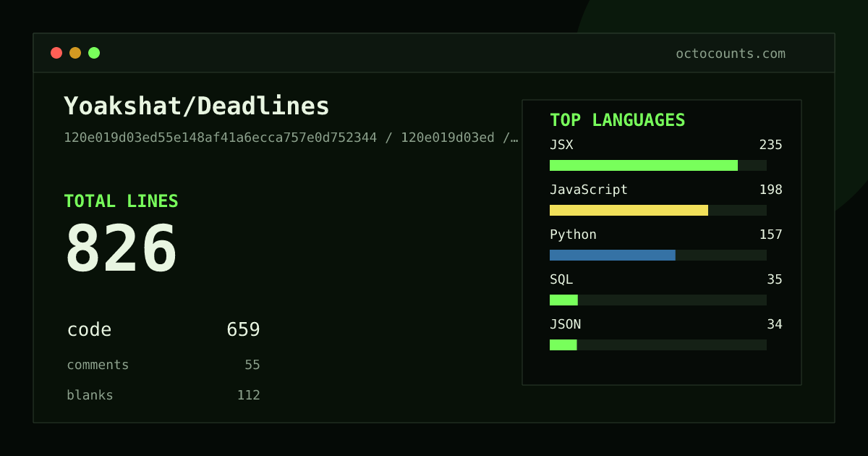Click the comments row label

click(x=98, y=365)
